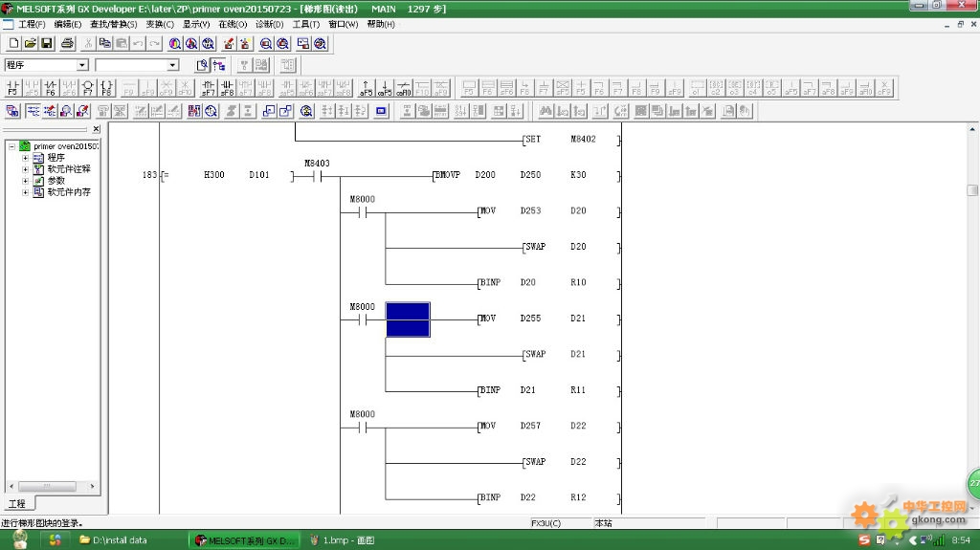Open the 变换(C) menu
This screenshot has width=980, height=550.
pyautogui.click(x=160, y=24)
